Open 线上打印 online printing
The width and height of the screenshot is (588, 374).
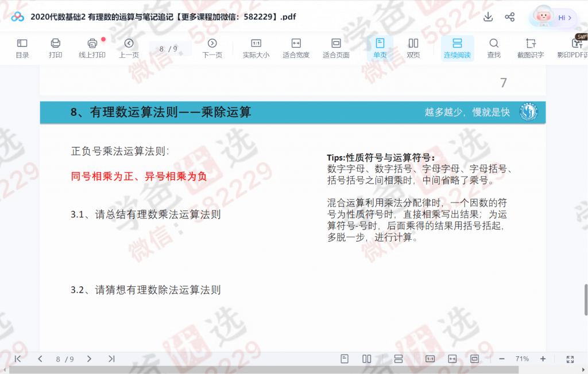[92, 48]
